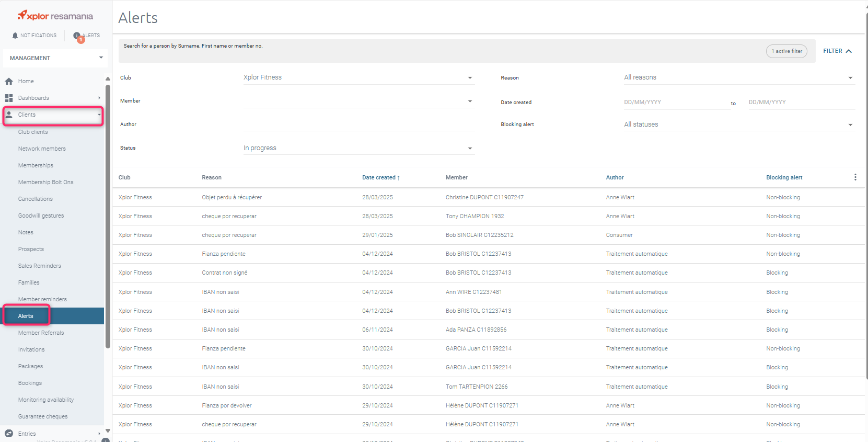Collapse the FILTER panel chevron
Screen dimensions: 868x442
tap(849, 51)
